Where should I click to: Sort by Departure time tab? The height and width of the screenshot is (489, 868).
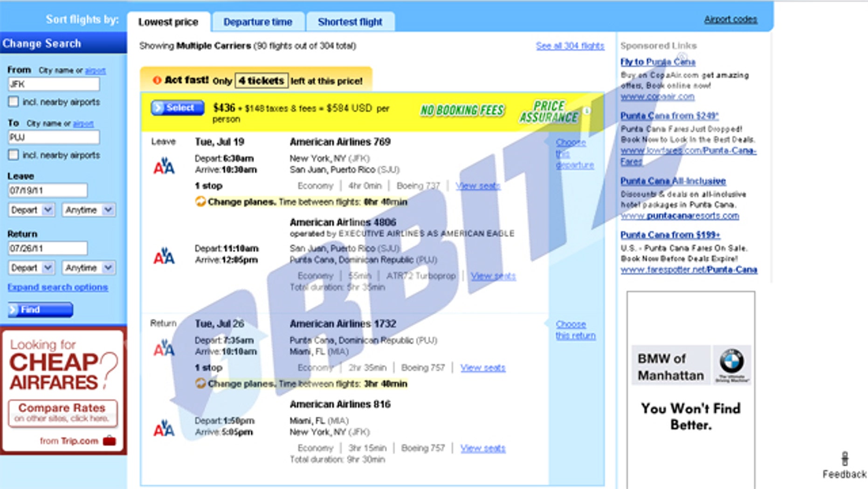point(258,22)
